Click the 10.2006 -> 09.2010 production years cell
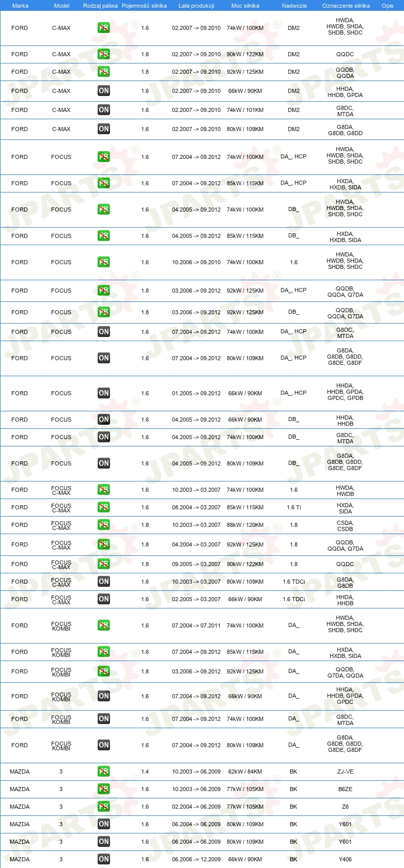This screenshot has height=868, width=404. [196, 262]
